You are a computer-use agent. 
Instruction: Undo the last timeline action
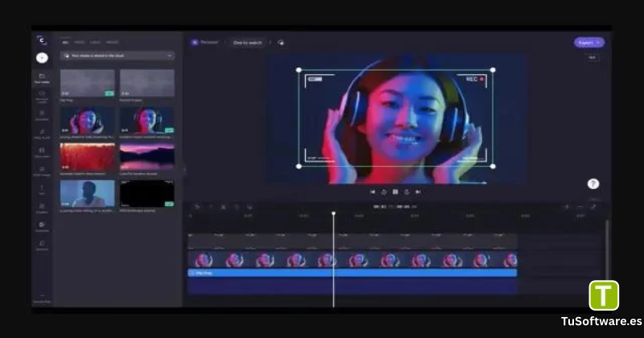[197, 207]
